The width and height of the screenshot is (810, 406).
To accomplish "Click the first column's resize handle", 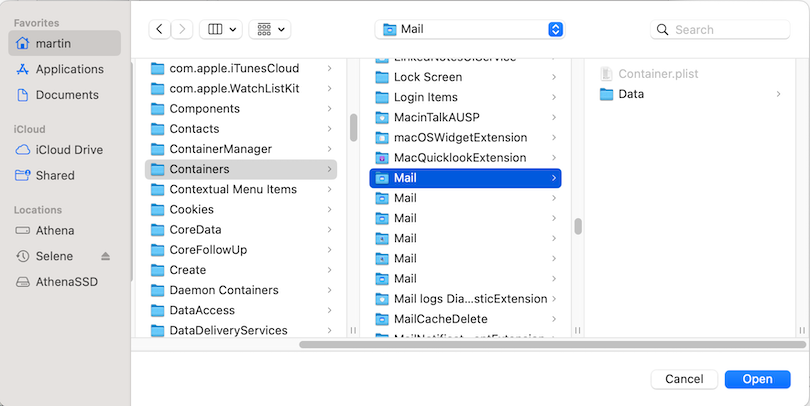I will tap(353, 330).
